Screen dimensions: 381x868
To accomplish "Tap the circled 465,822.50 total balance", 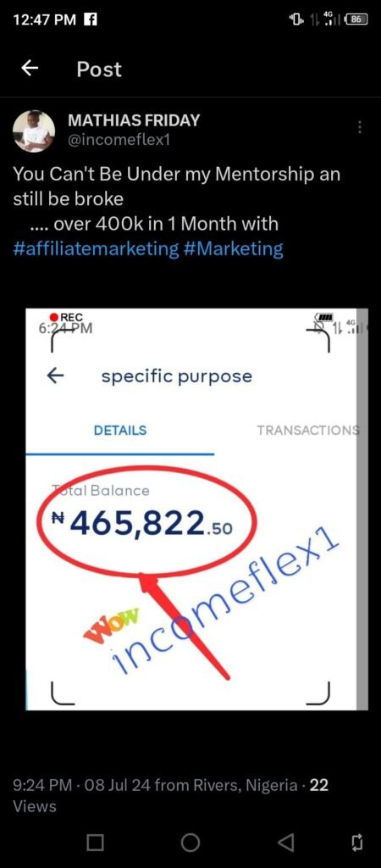I will click(x=143, y=522).
